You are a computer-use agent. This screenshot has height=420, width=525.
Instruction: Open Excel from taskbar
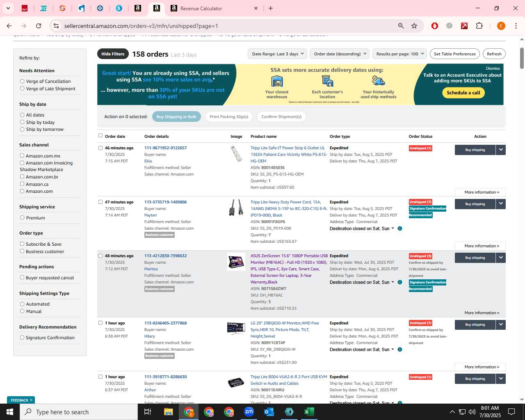click(x=309, y=412)
